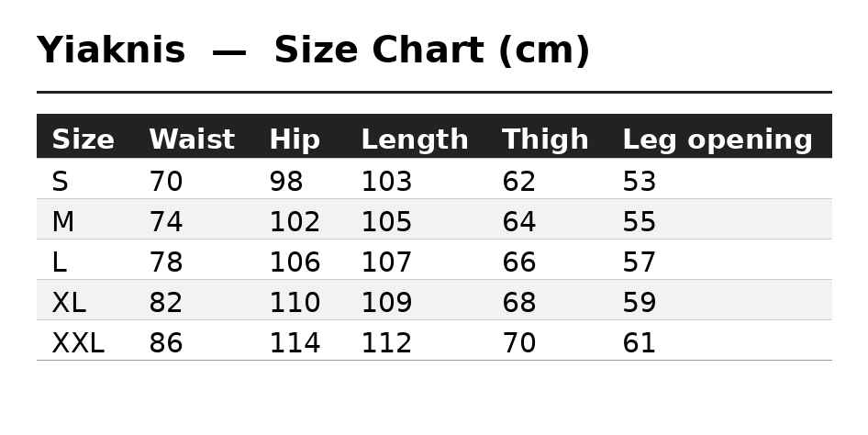Click the Length column header
This screenshot has height=435, width=868.
(x=415, y=139)
